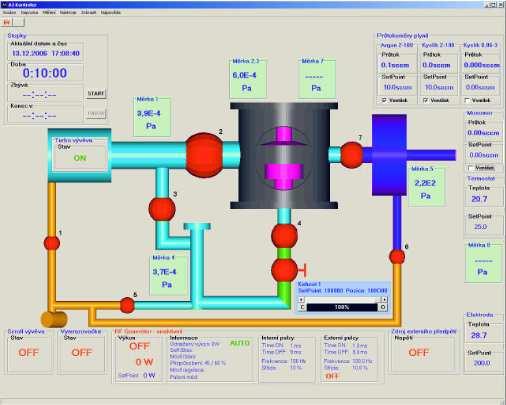Toggle the RF Generator Výkon OFF indicator
The image size is (506, 405).
coord(139,346)
